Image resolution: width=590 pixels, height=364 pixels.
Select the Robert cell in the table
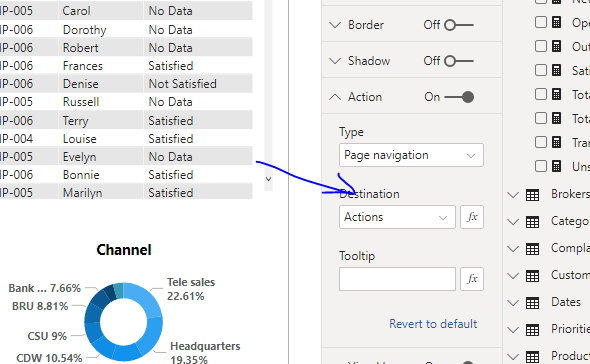[x=81, y=48]
